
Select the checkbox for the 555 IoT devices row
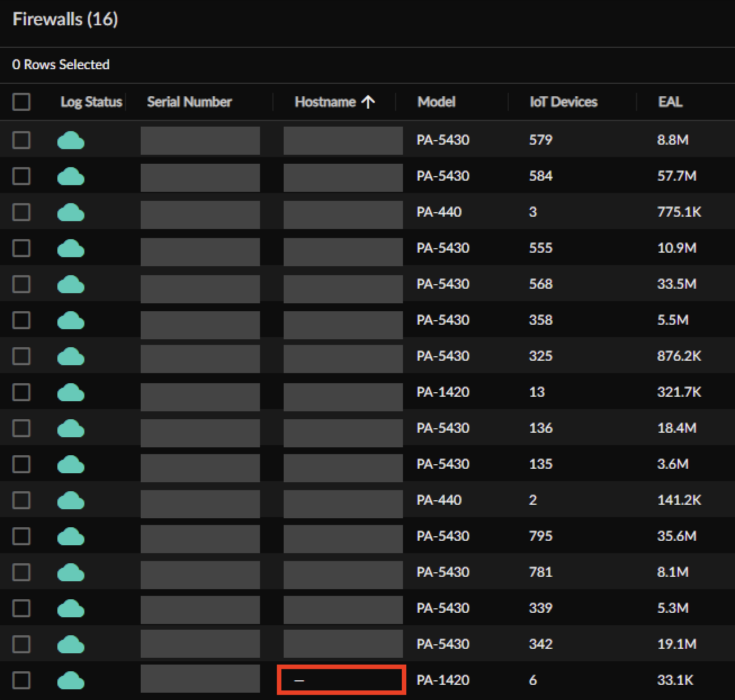pos(21,248)
